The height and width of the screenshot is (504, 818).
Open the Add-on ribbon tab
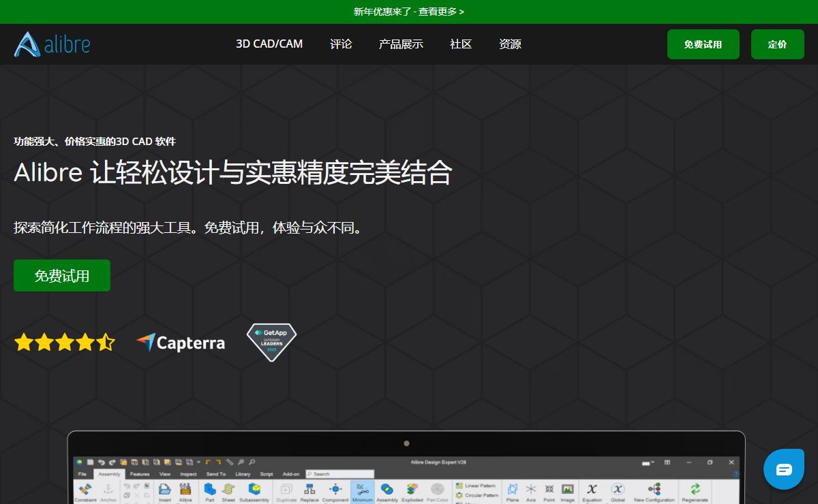point(291,474)
